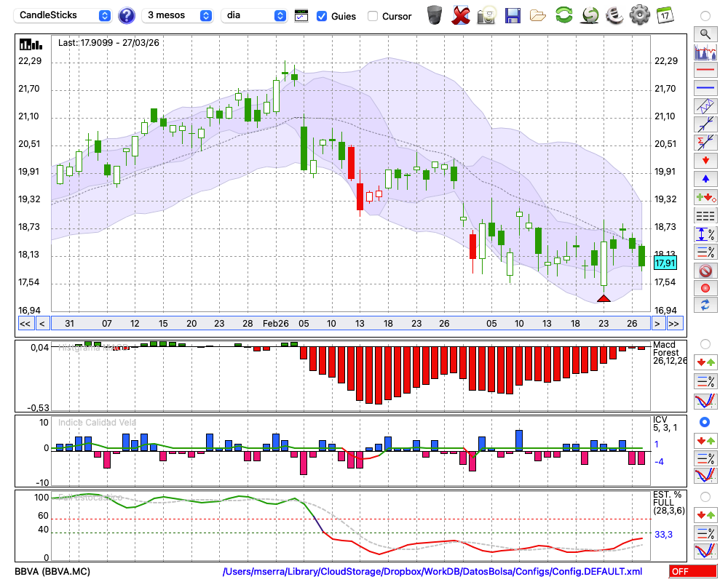728x582 pixels.
Task: Select the magnifying glass zoom tool
Action: click(705, 34)
